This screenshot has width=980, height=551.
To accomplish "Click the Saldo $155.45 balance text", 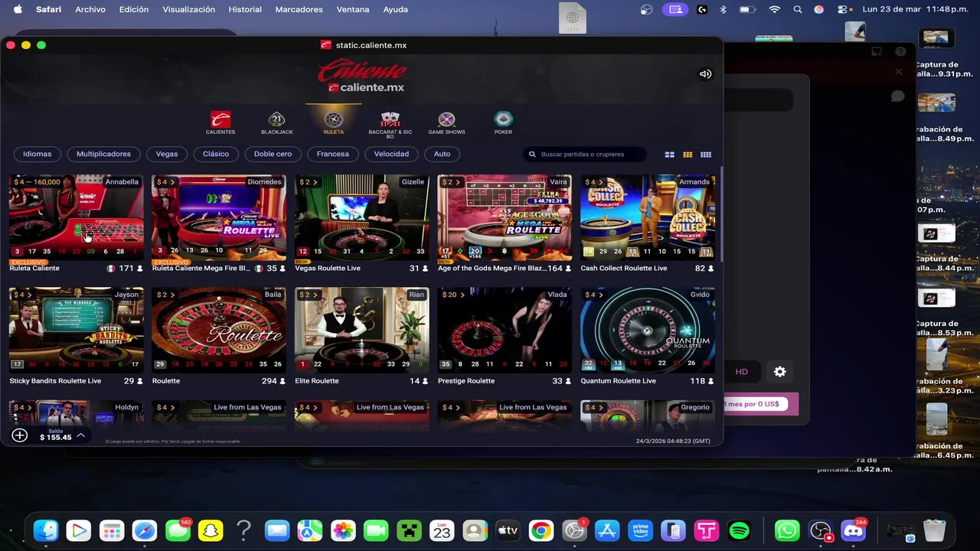I will click(56, 435).
